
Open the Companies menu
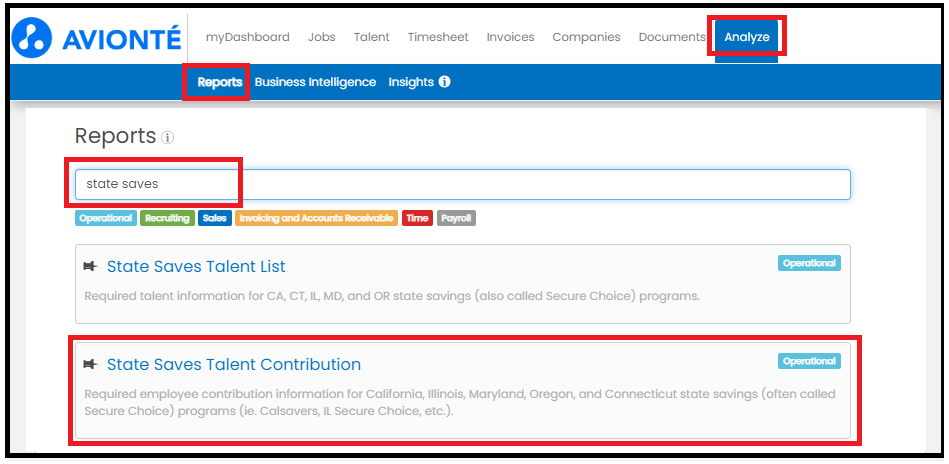coord(586,37)
